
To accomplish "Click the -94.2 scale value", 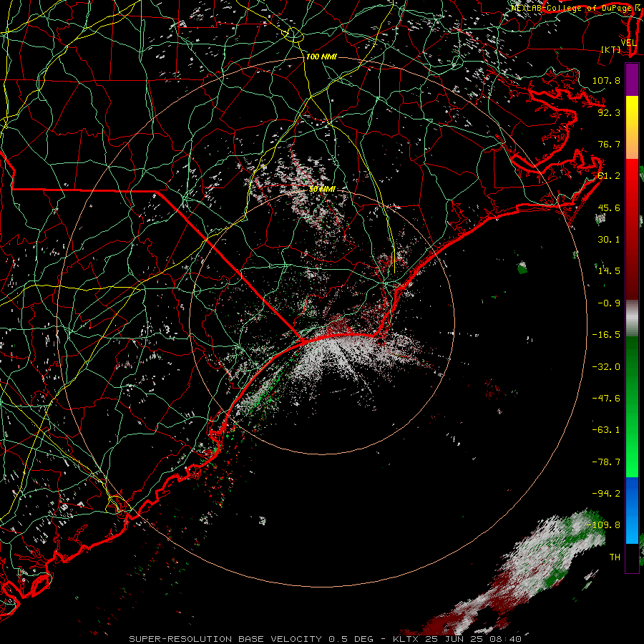I will [x=606, y=493].
